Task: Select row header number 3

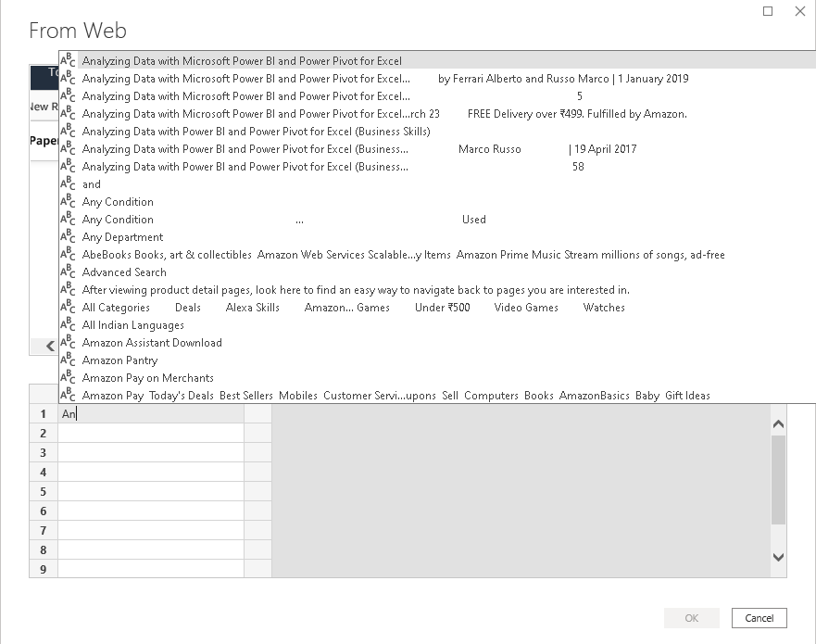Action: pos(44,452)
